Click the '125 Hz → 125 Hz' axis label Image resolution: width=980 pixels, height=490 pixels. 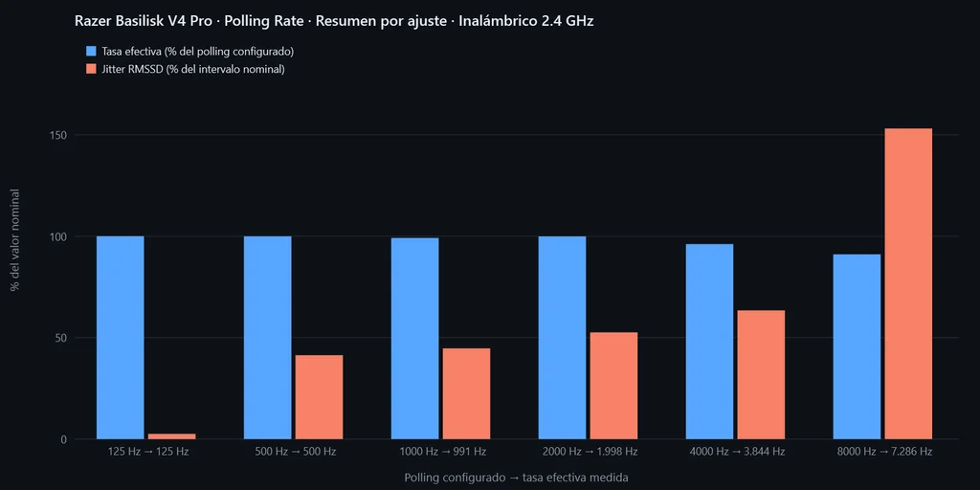pos(146,452)
